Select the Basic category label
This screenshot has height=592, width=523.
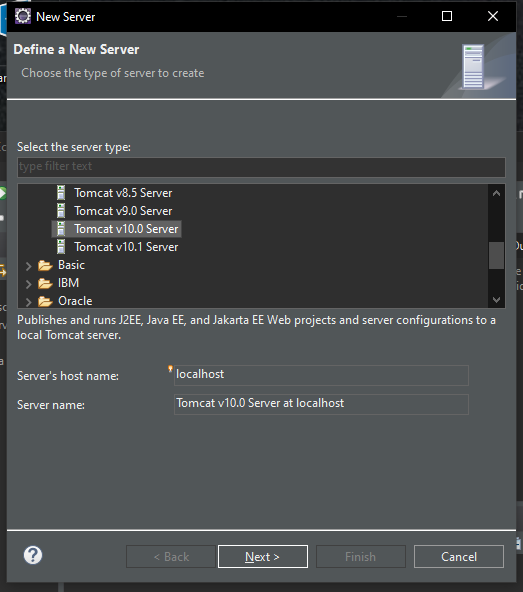click(x=71, y=265)
